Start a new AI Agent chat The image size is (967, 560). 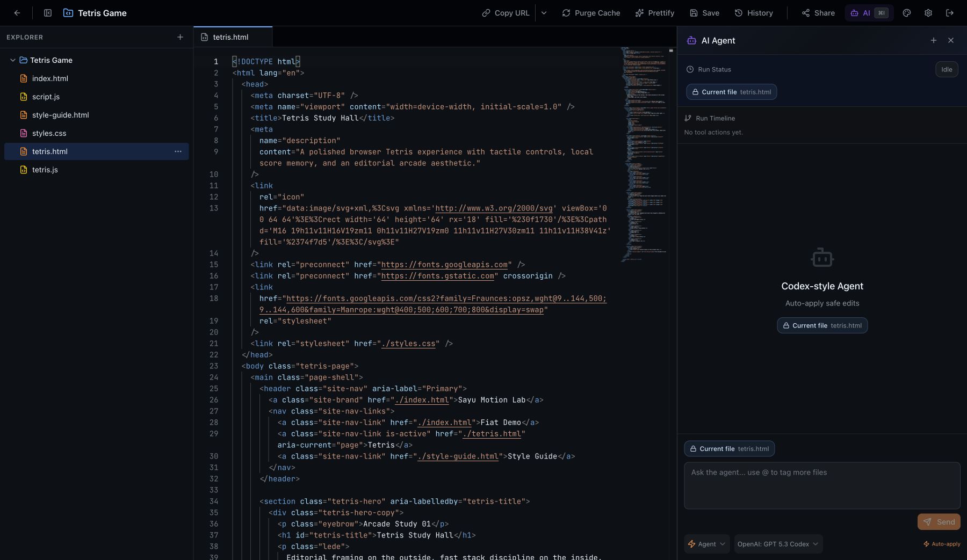[x=934, y=40]
